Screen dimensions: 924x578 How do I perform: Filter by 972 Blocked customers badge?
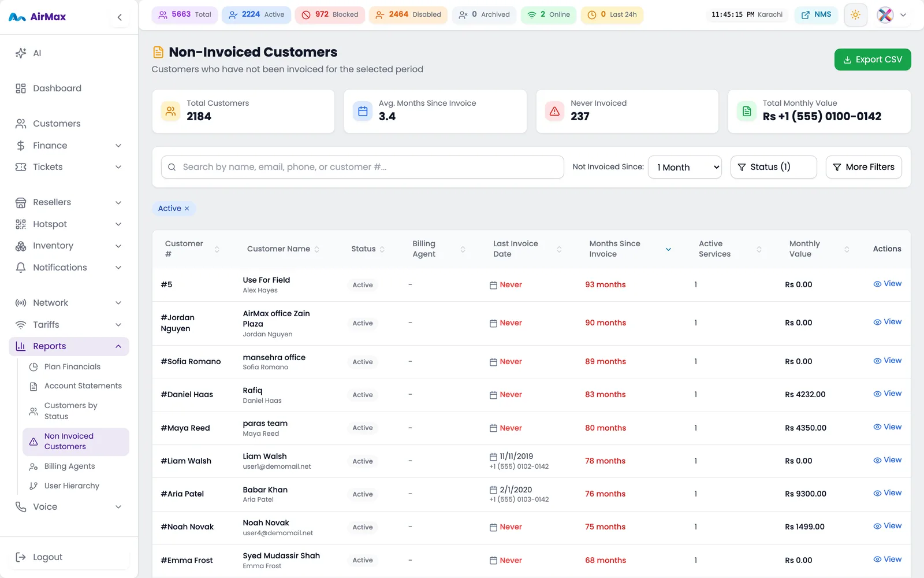pyautogui.click(x=330, y=14)
